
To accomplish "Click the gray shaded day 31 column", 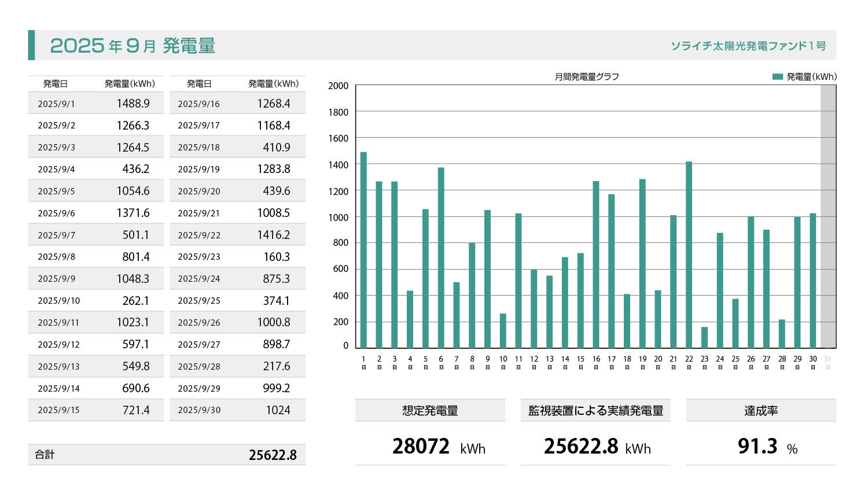I will coord(828,216).
